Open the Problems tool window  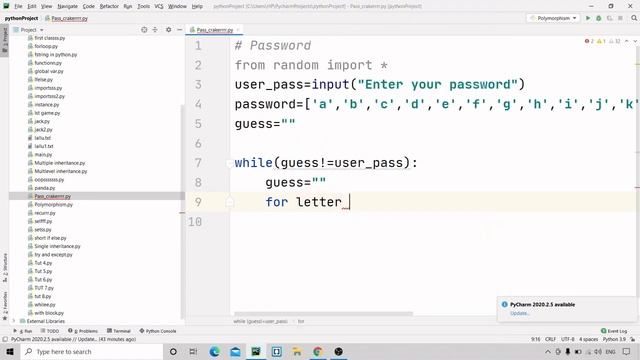(83, 331)
